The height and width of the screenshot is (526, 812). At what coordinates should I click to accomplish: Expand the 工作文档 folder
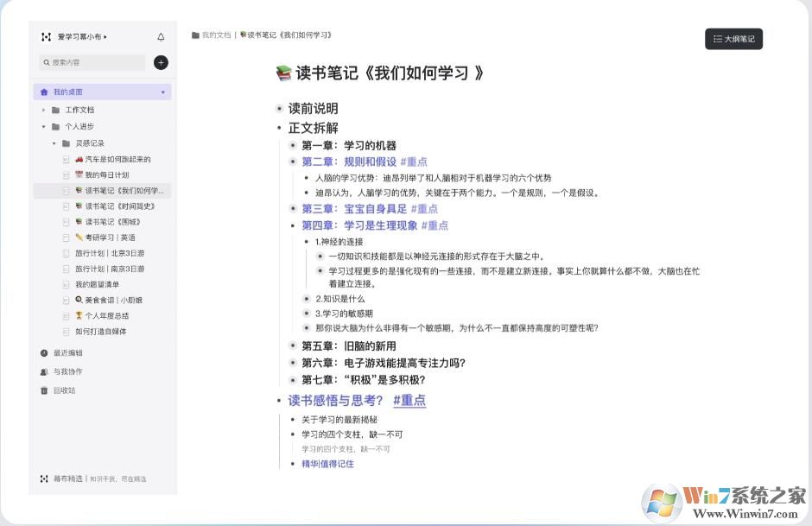pos(44,109)
